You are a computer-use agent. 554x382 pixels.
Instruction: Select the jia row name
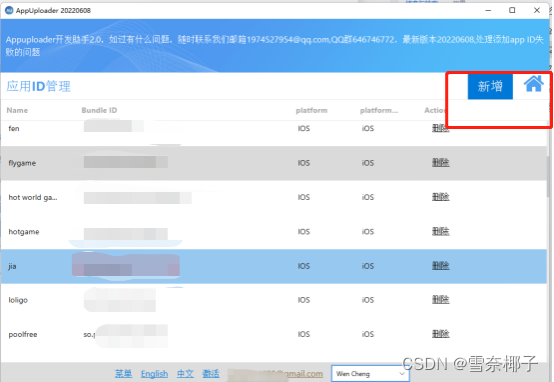[12, 266]
